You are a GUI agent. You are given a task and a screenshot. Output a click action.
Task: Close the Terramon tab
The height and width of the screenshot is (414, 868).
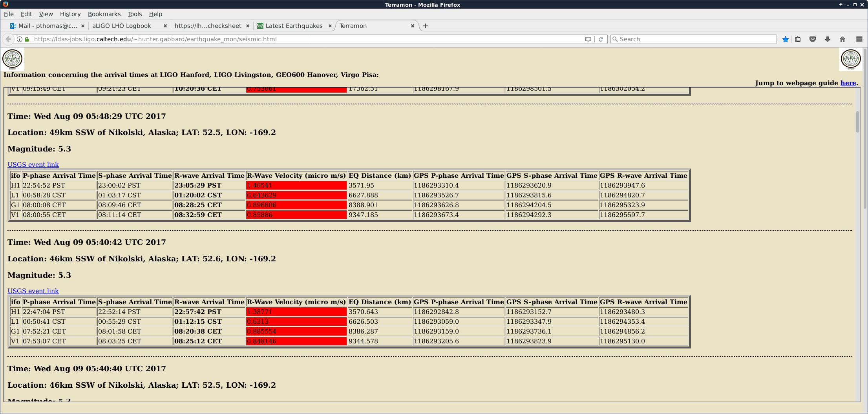(413, 26)
